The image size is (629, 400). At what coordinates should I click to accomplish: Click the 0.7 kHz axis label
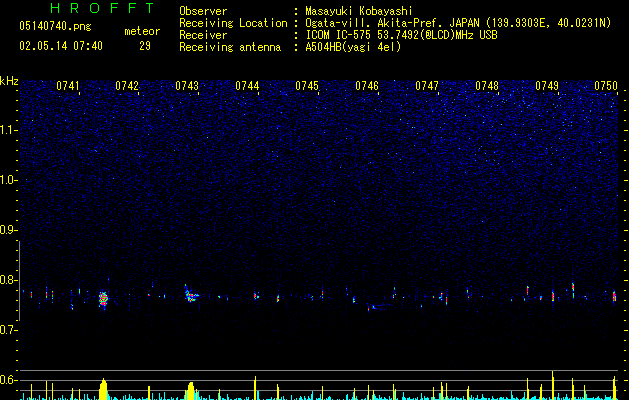[9, 330]
